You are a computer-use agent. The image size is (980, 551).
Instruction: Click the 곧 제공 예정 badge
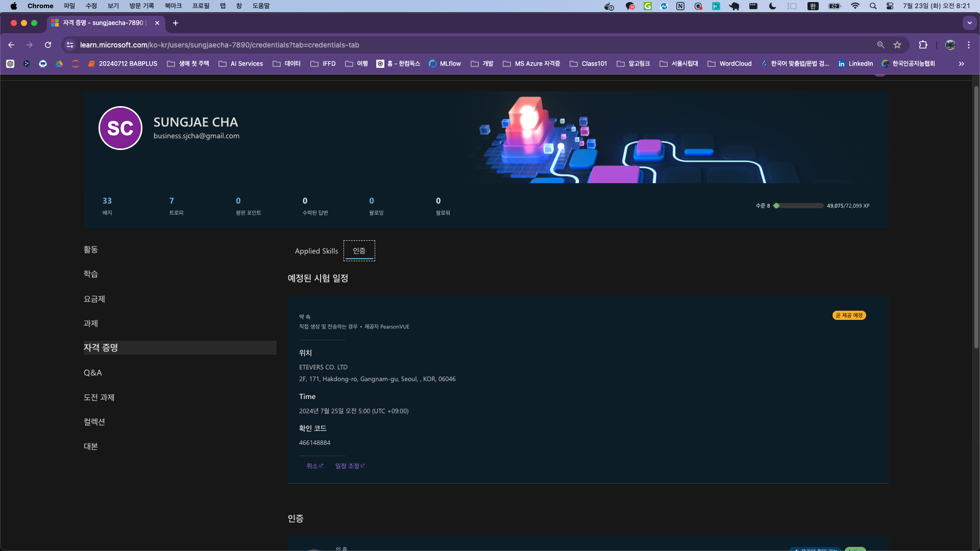(849, 315)
